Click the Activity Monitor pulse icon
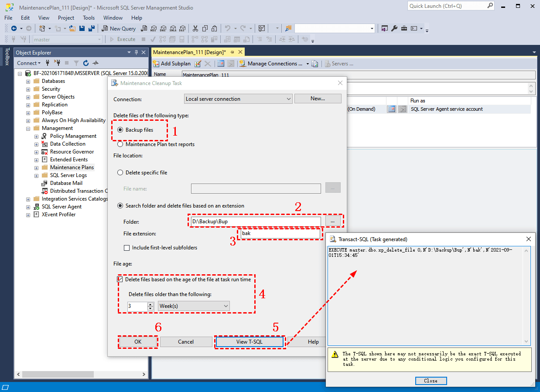The width and height of the screenshot is (540, 392). (x=96, y=63)
